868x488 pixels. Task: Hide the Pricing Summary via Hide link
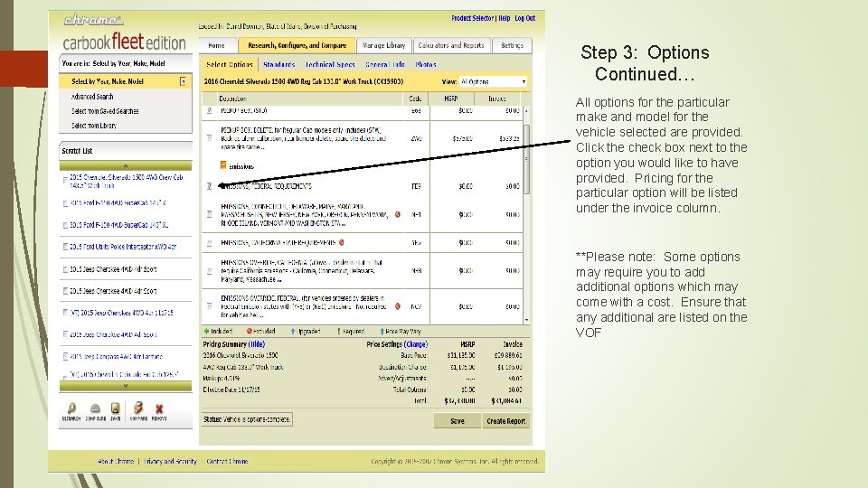(256, 344)
